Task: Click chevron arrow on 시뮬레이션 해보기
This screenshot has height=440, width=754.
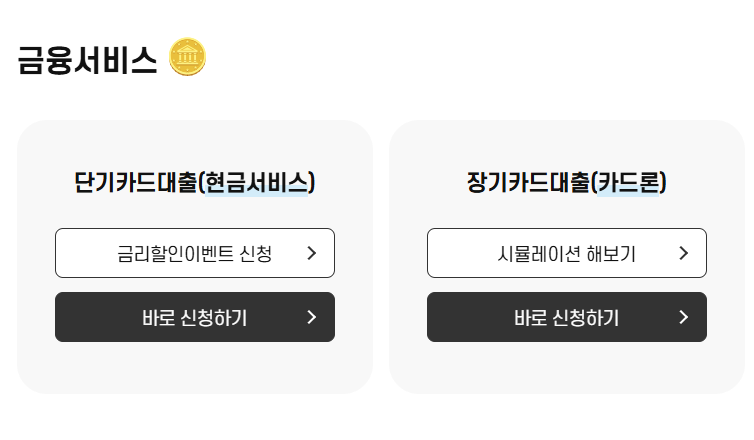Action: [683, 253]
